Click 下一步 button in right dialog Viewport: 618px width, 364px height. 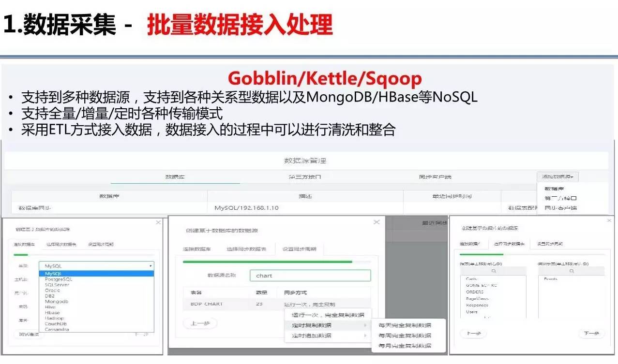point(591,334)
